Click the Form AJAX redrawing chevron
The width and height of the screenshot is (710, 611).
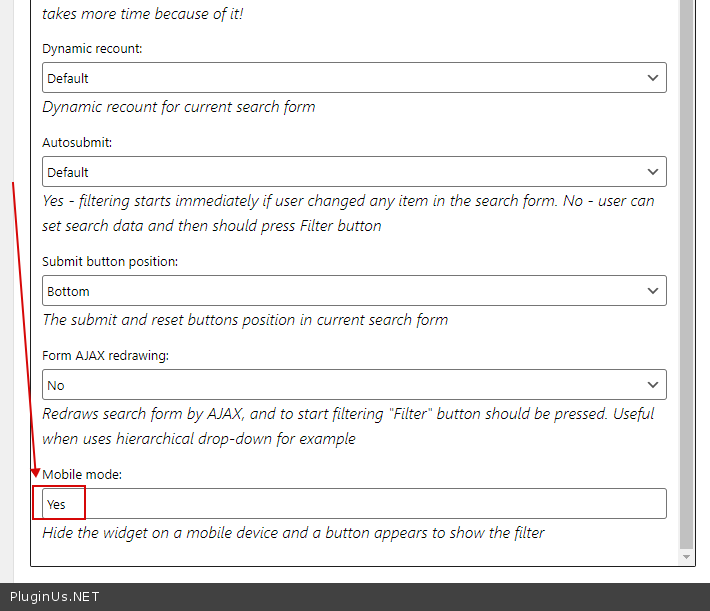pos(653,385)
